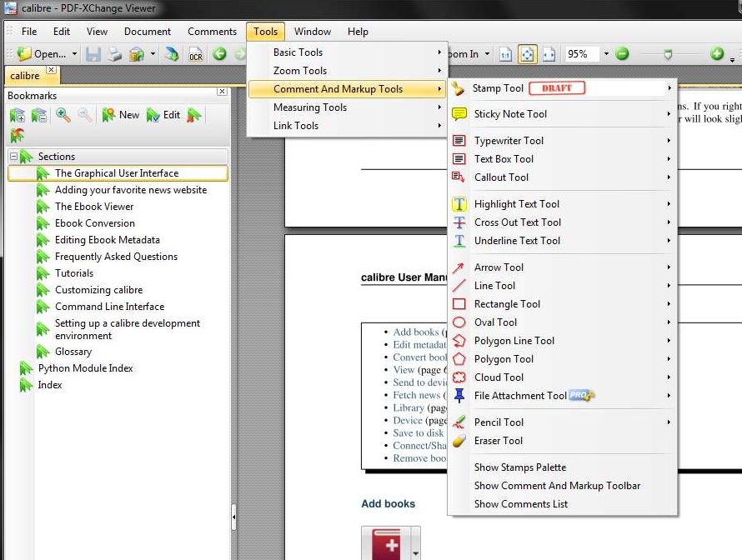Select the Fit Page zoom icon

pos(527,54)
